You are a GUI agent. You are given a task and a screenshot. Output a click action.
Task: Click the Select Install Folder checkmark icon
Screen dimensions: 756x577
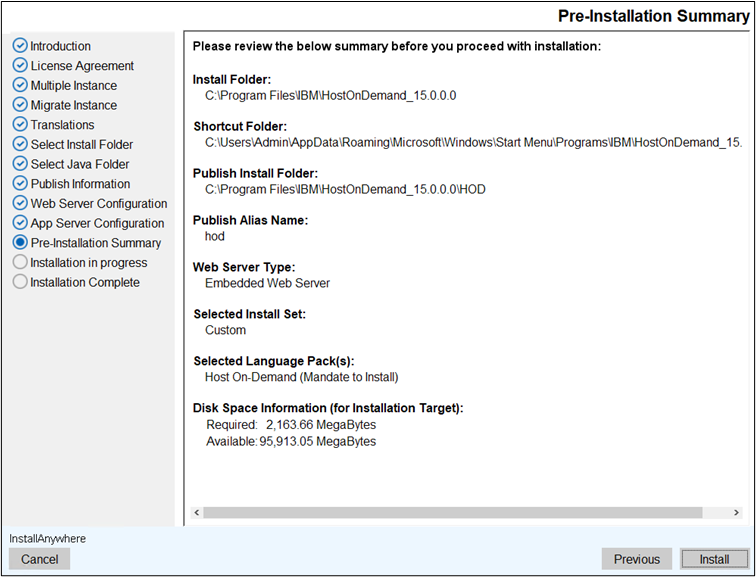point(20,145)
